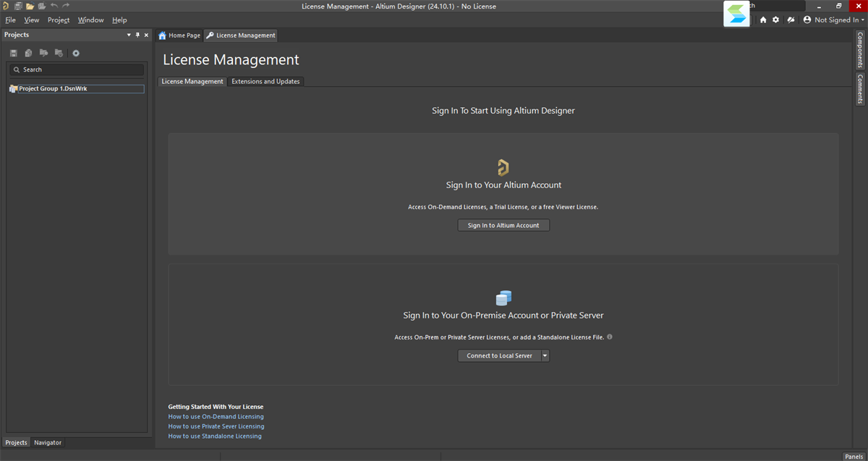Click the copy documents icon in Projects toolbar
Screen dimensions: 868x461
(x=28, y=53)
